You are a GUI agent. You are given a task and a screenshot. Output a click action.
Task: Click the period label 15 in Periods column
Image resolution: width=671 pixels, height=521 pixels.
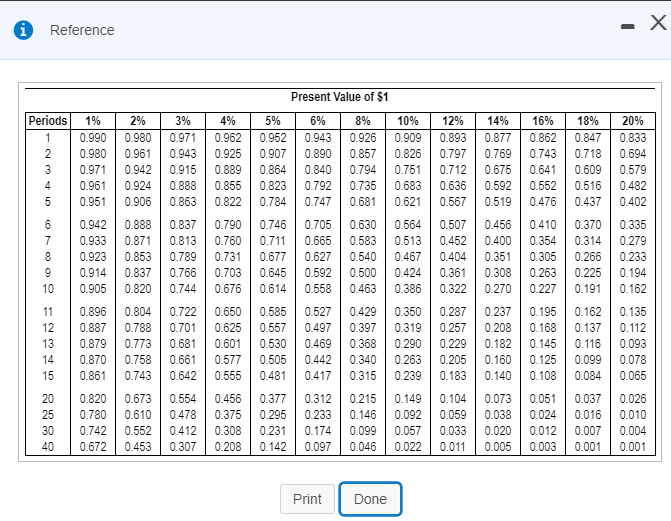[x=48, y=376]
